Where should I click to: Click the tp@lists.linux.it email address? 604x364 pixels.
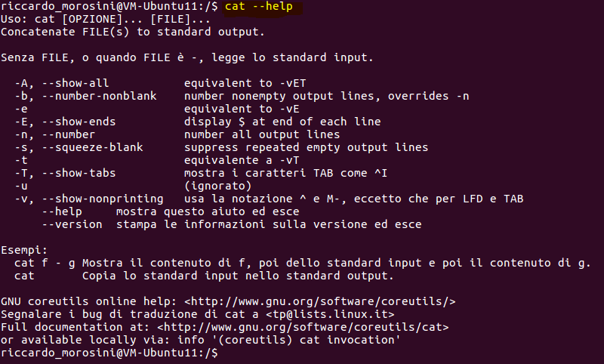pos(330,314)
